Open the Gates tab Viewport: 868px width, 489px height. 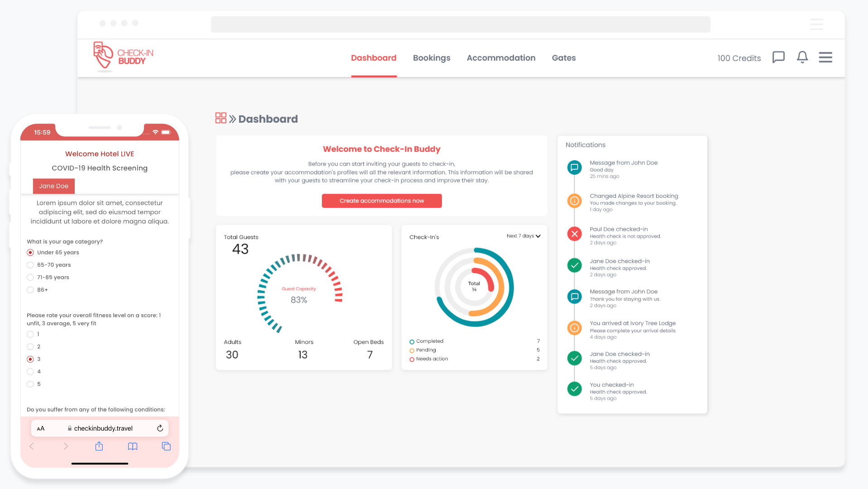point(564,58)
